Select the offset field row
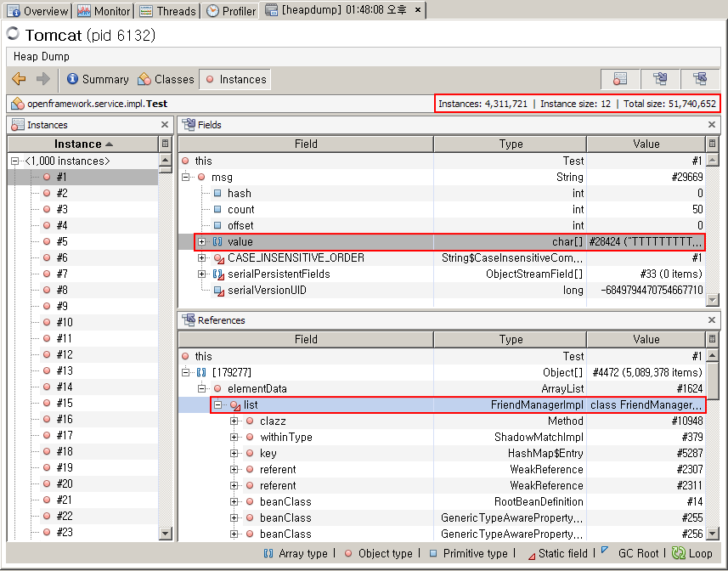 point(442,226)
